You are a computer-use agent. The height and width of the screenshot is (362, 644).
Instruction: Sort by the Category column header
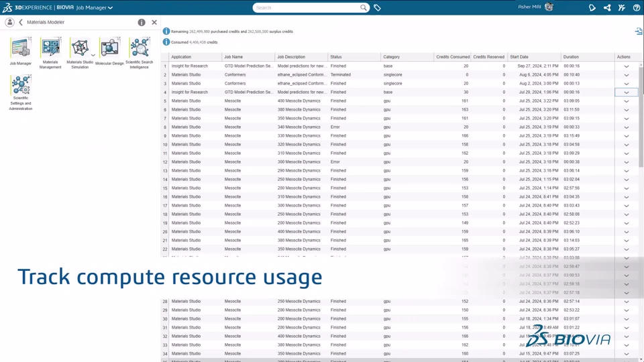tap(407, 57)
